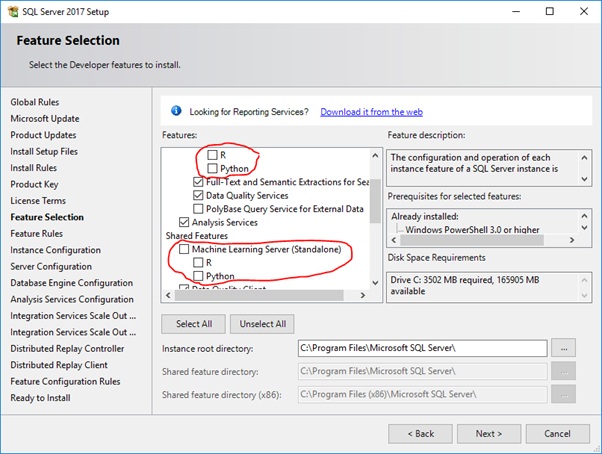
Task: Select the Microsoft Update step
Action: click(x=45, y=119)
